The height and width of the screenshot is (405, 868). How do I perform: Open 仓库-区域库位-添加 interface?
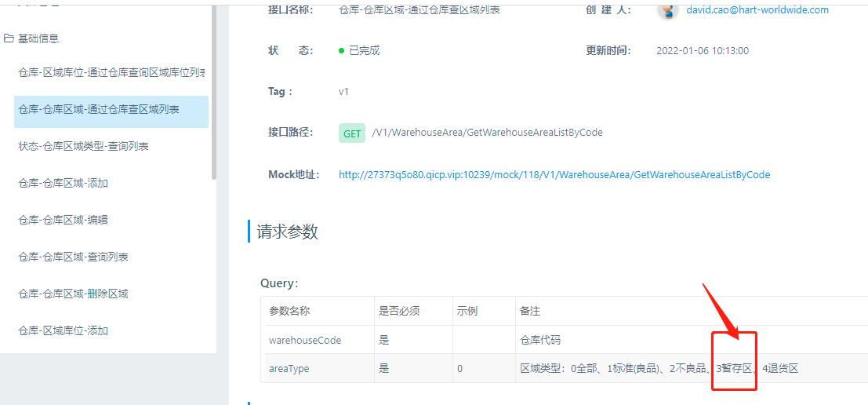[63, 331]
